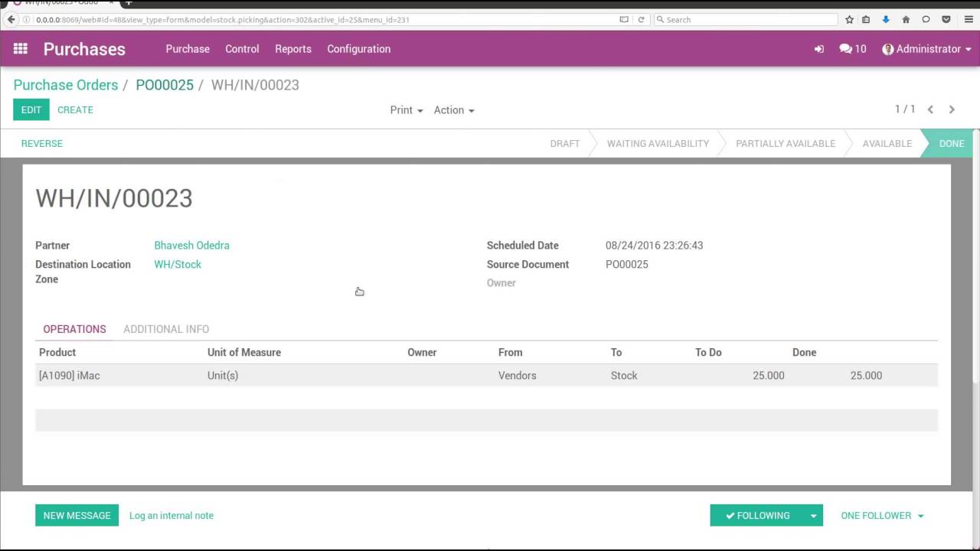Click the chat bubble toolbar icon

tap(926, 20)
